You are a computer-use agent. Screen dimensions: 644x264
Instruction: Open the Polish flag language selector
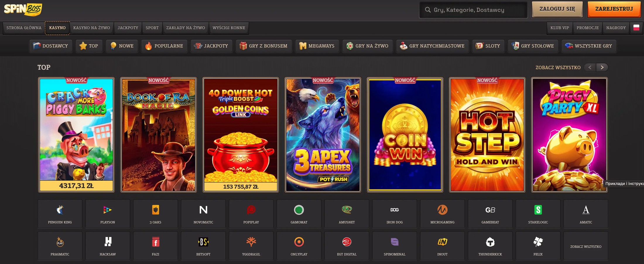[x=636, y=28]
